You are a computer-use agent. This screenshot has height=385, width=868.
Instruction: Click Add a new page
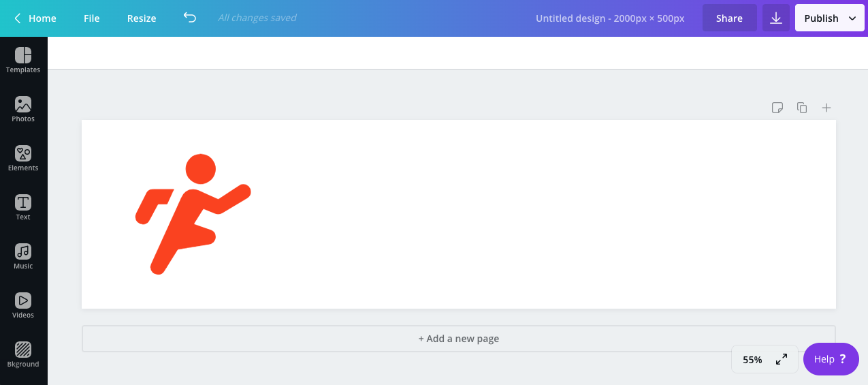click(x=459, y=339)
